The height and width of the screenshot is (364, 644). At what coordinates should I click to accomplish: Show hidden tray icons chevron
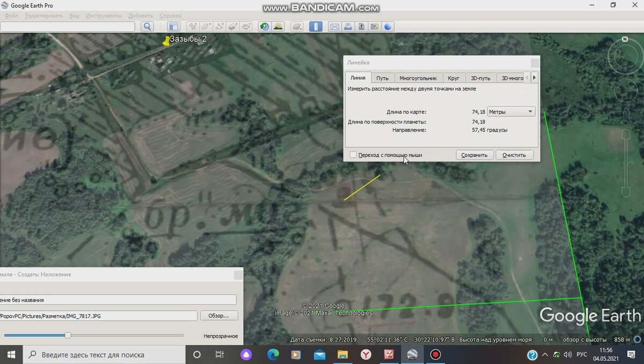(545, 354)
